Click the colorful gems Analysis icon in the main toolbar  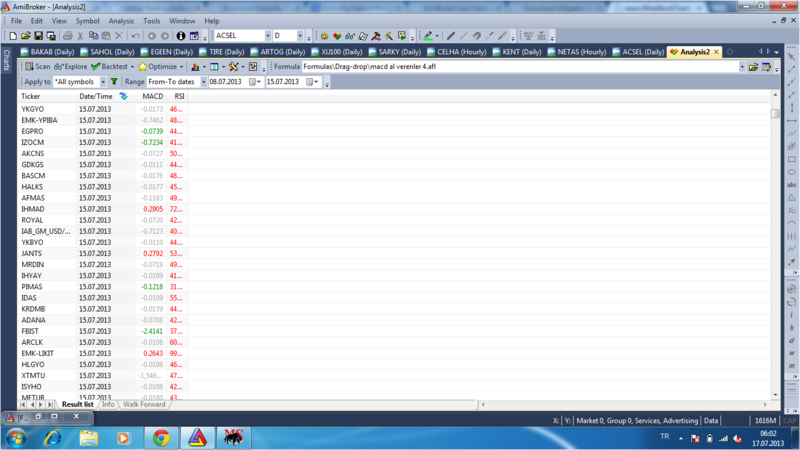coord(337,36)
